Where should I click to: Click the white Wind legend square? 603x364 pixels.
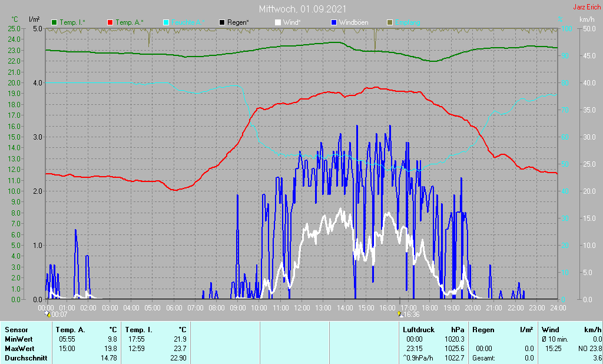click(278, 22)
